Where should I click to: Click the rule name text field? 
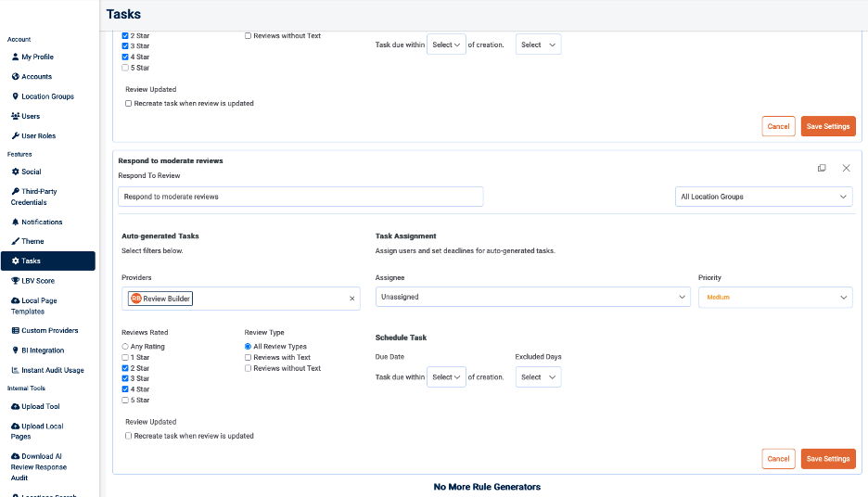pos(300,197)
